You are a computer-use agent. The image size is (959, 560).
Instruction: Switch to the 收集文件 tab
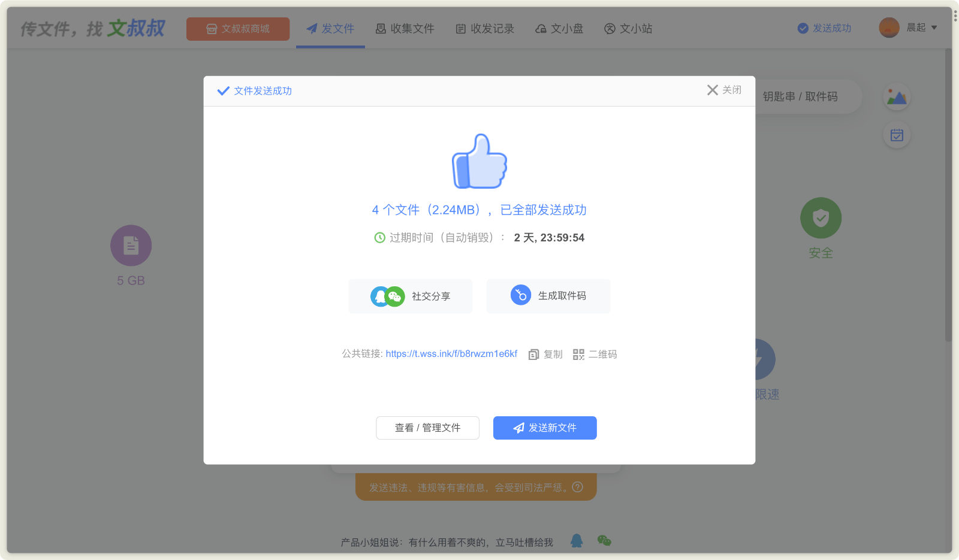(405, 29)
